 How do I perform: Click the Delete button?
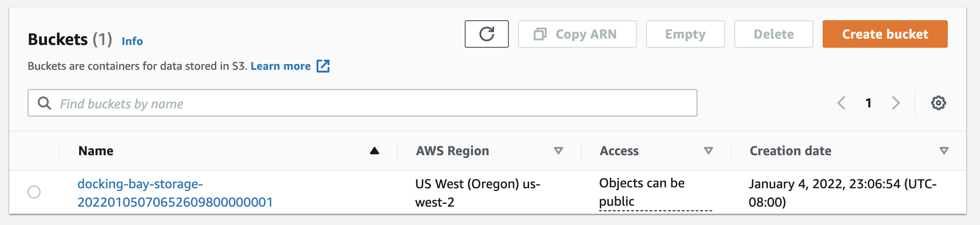pos(773,34)
